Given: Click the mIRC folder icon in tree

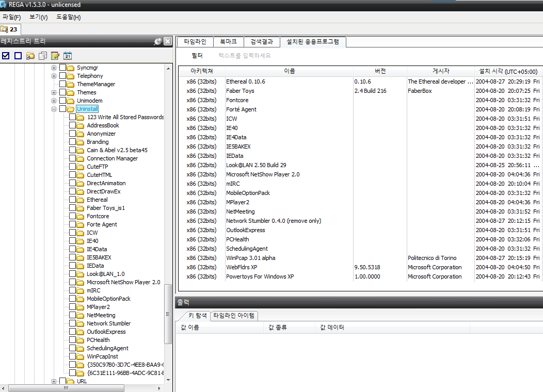Looking at the screenshot, I should click(81, 290).
